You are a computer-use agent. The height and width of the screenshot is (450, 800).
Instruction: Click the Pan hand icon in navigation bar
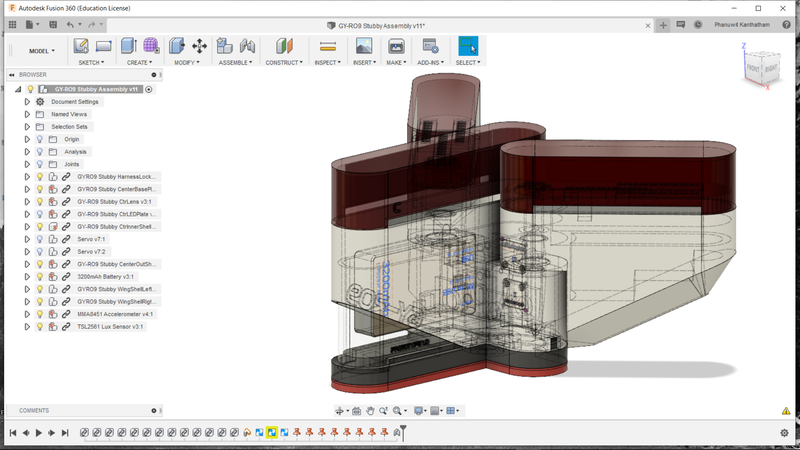tap(370, 411)
